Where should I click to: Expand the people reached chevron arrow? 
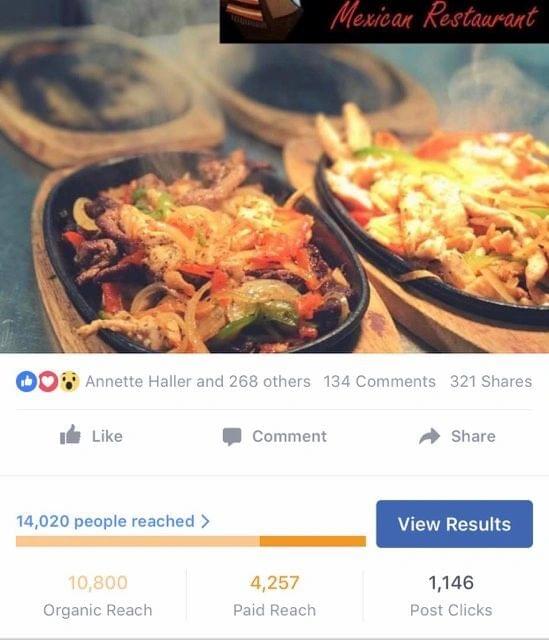[205, 521]
